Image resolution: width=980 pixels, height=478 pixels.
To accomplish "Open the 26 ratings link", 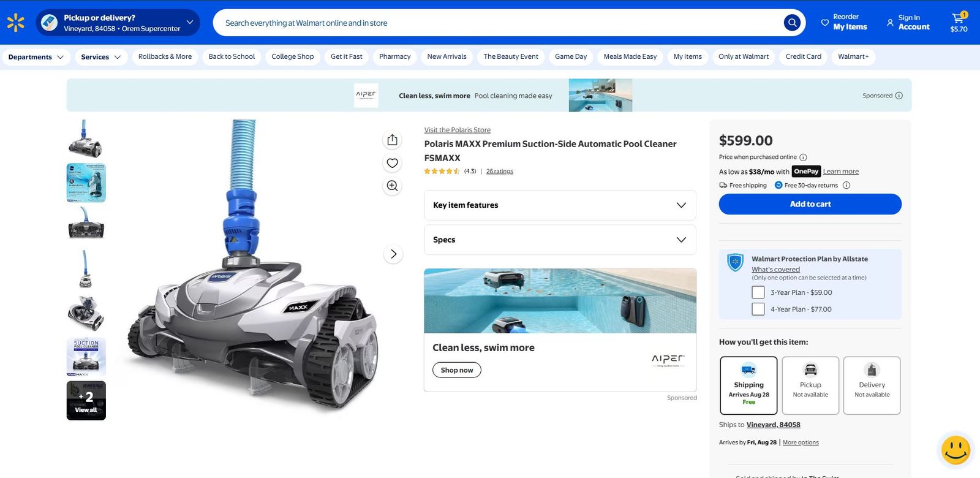I will tap(500, 172).
